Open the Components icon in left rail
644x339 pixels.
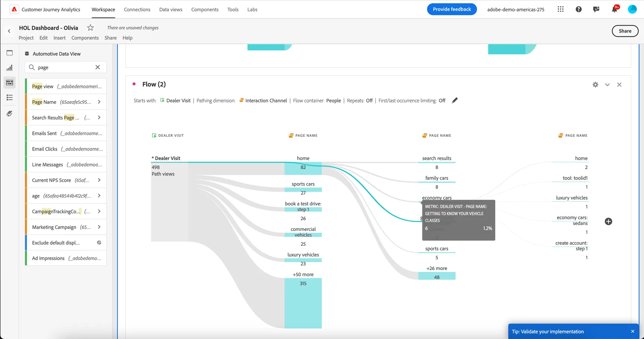coord(10,83)
